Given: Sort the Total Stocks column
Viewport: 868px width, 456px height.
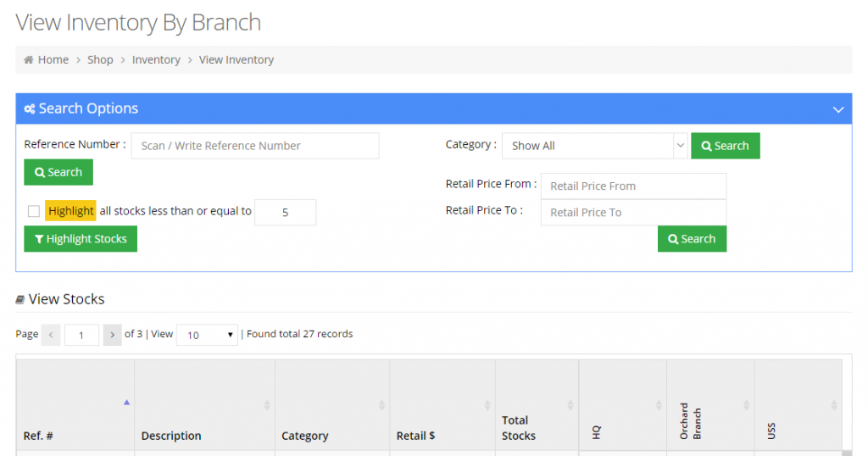Looking at the screenshot, I should pyautogui.click(x=570, y=405).
